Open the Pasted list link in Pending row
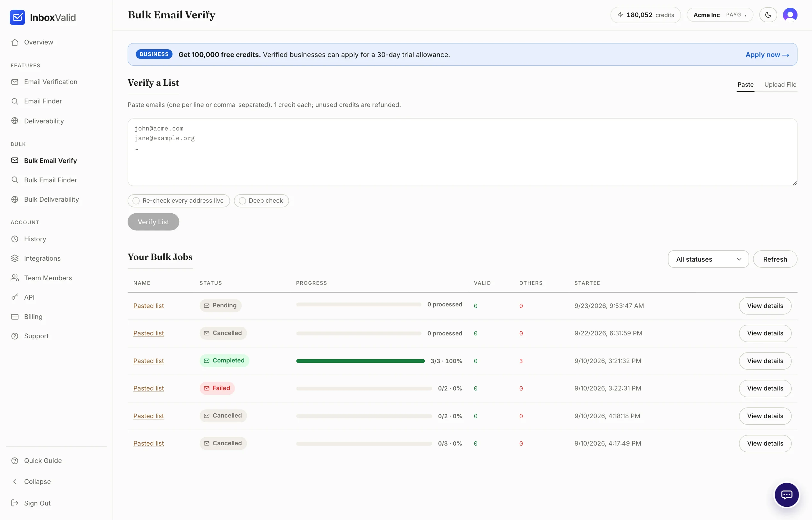Image resolution: width=812 pixels, height=520 pixels. tap(149, 306)
